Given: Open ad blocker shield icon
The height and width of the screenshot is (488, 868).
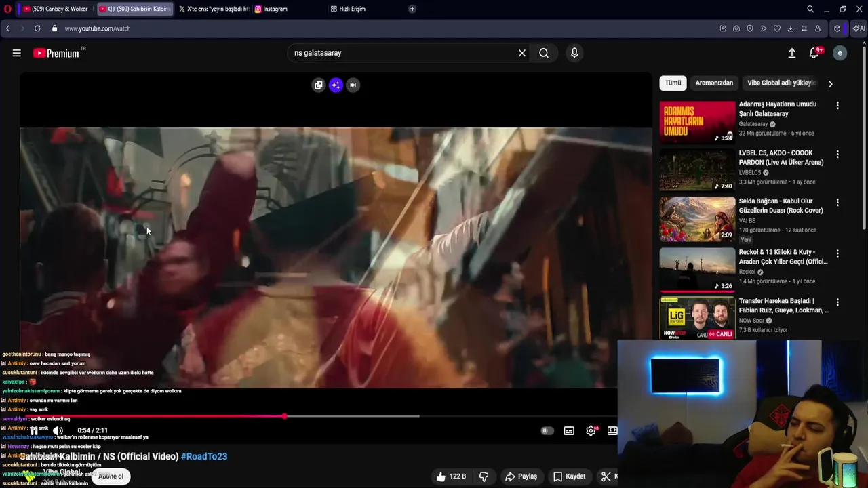Looking at the screenshot, I should [x=750, y=28].
